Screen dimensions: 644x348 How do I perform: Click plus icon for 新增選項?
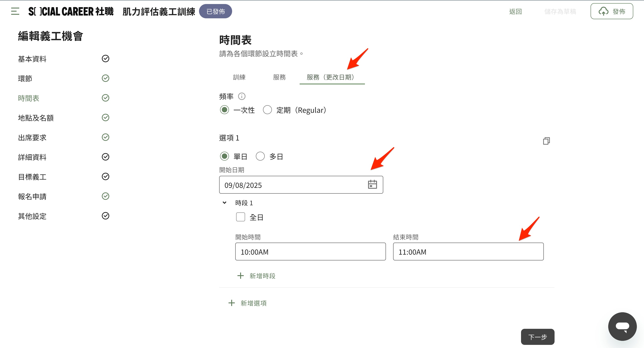click(231, 303)
